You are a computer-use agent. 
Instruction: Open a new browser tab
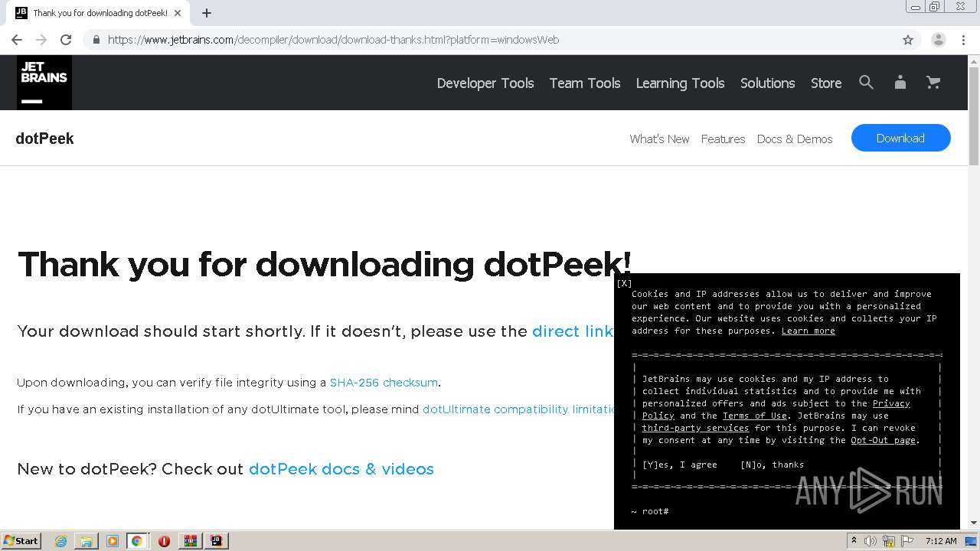click(x=207, y=13)
